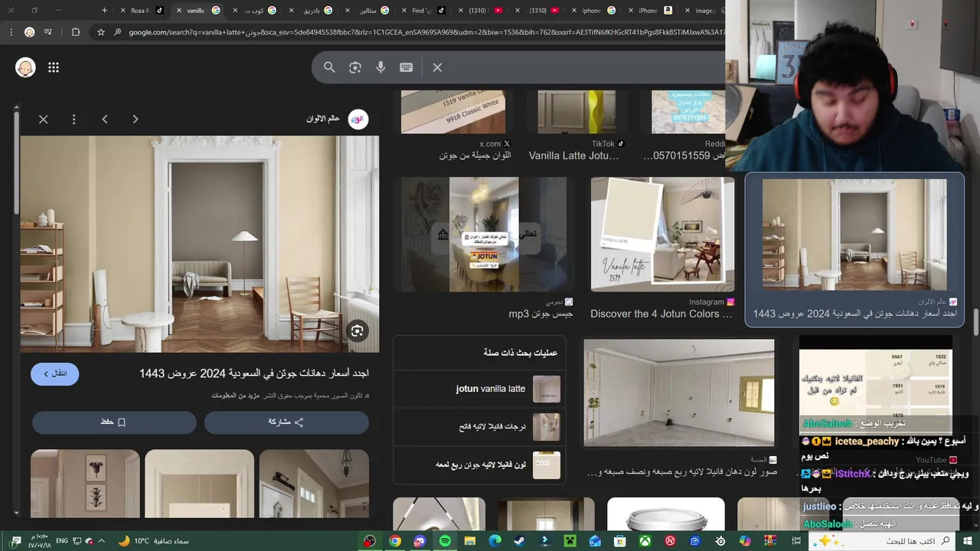
Task: Open the weather widget showing 10°C
Action: tap(155, 541)
